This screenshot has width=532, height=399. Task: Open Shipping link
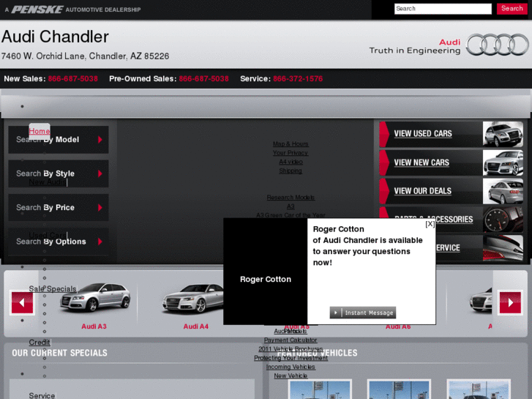291,171
